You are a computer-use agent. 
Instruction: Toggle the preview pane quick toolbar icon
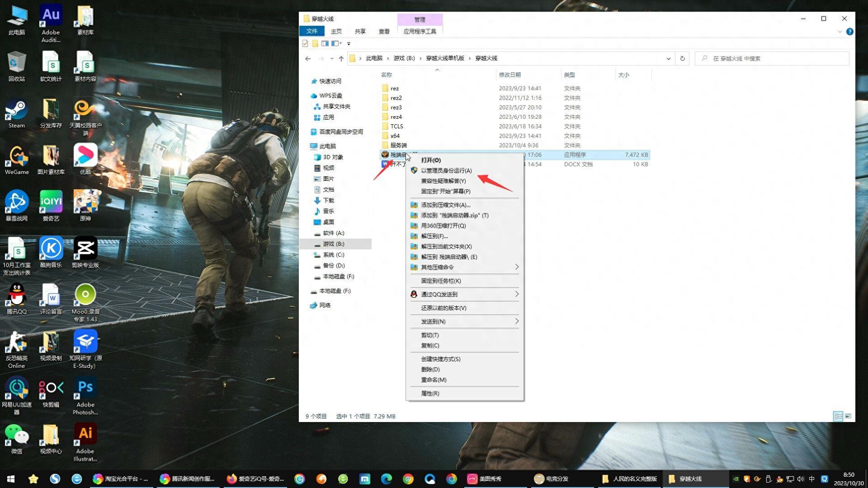[x=325, y=43]
